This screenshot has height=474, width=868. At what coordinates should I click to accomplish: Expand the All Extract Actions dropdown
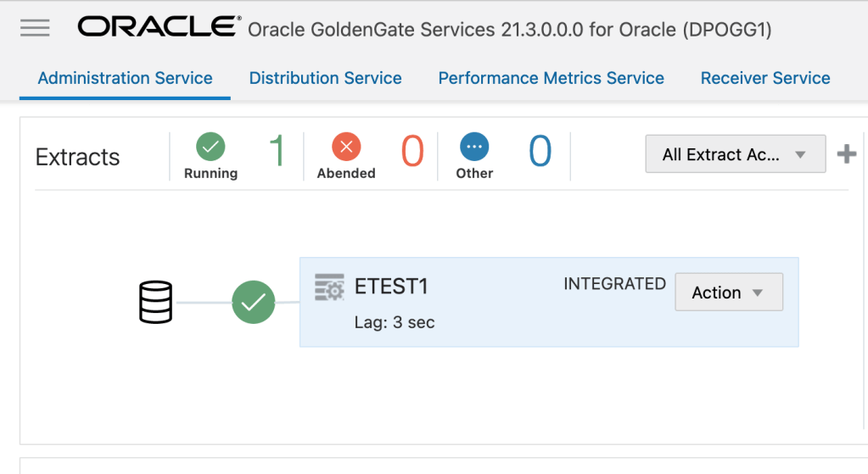[735, 154]
